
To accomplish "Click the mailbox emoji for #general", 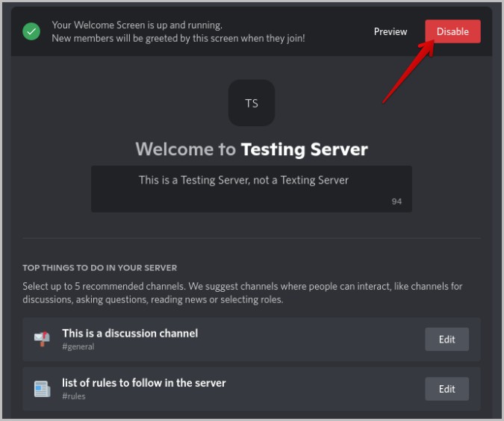I will [x=42, y=339].
